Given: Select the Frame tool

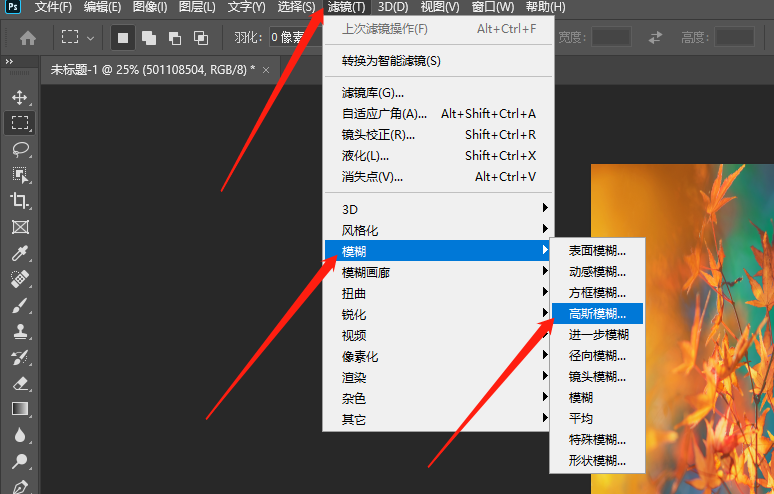Looking at the screenshot, I should tap(20, 227).
